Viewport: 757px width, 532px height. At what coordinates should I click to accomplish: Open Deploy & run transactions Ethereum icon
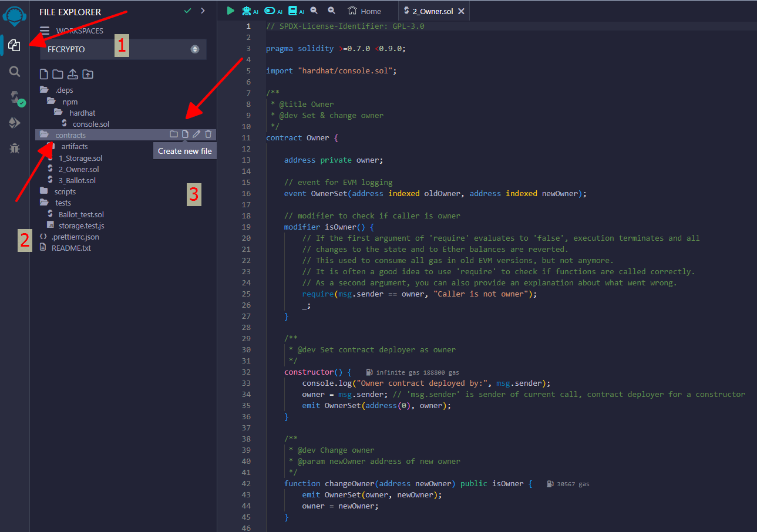[14, 123]
